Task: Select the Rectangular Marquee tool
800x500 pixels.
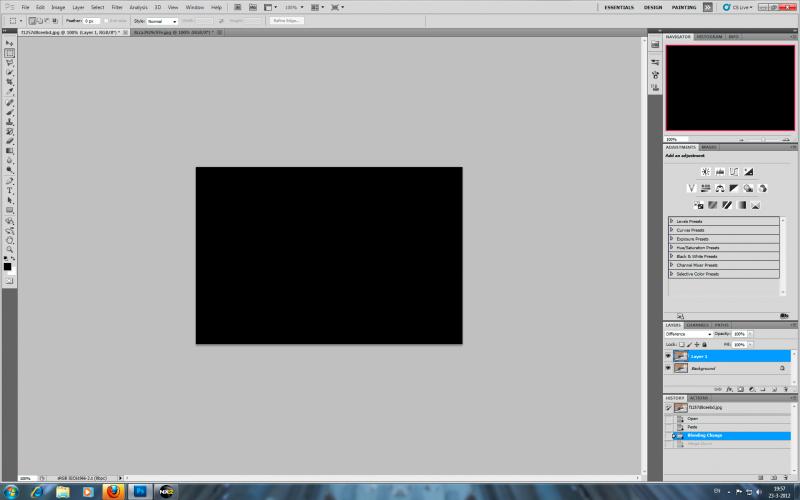Action: coord(10,53)
